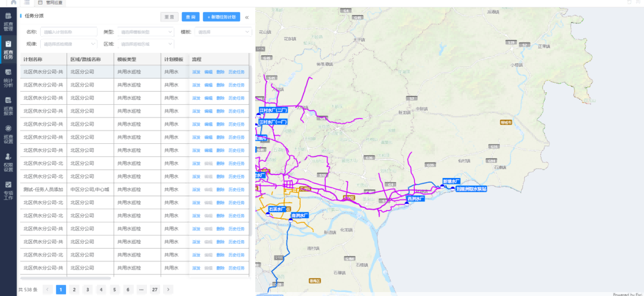Image resolution: width=644 pixels, height=296 pixels.
Task: Click the 新增任务计划 button
Action: click(221, 17)
